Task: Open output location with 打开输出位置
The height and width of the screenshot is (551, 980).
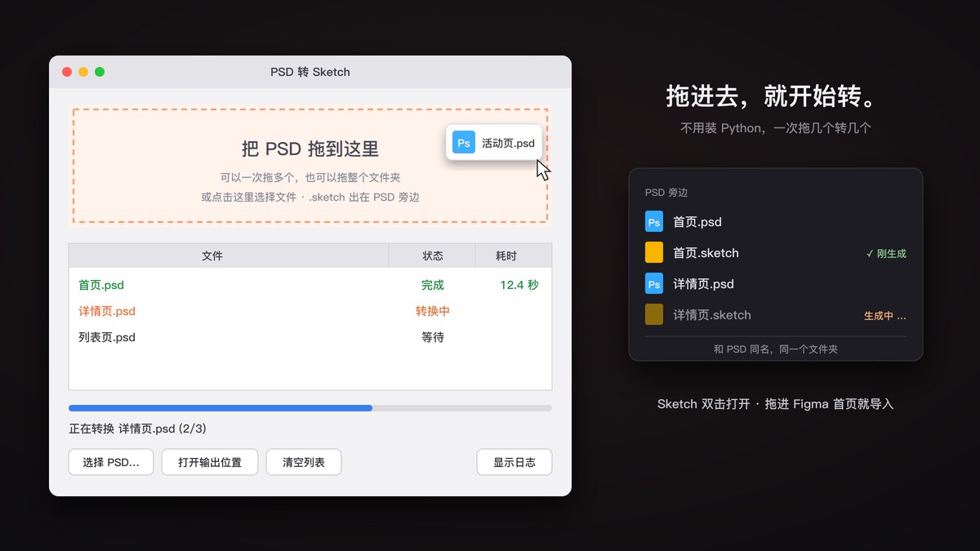Action: pos(210,462)
